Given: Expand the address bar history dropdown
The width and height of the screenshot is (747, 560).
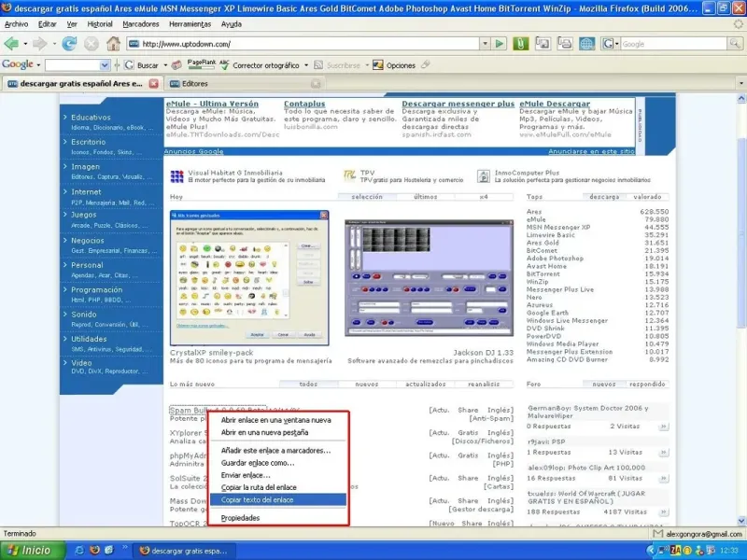Looking at the screenshot, I should pyautogui.click(x=485, y=44).
